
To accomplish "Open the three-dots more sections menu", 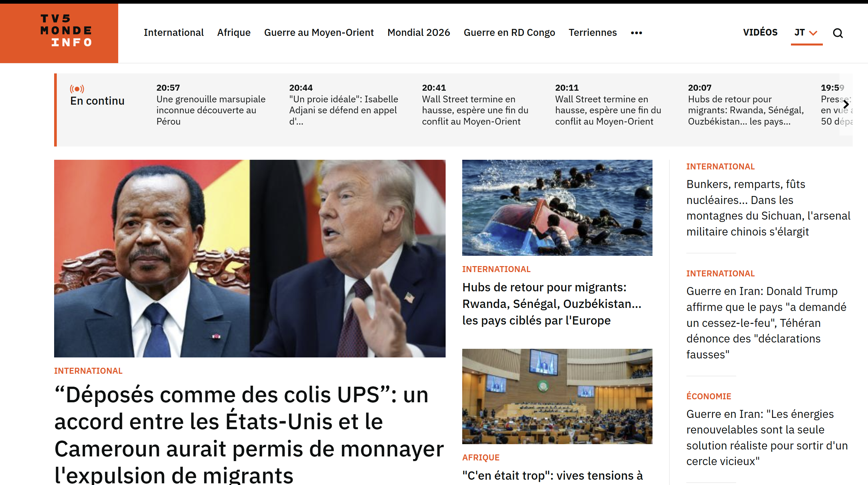I will pos(637,33).
